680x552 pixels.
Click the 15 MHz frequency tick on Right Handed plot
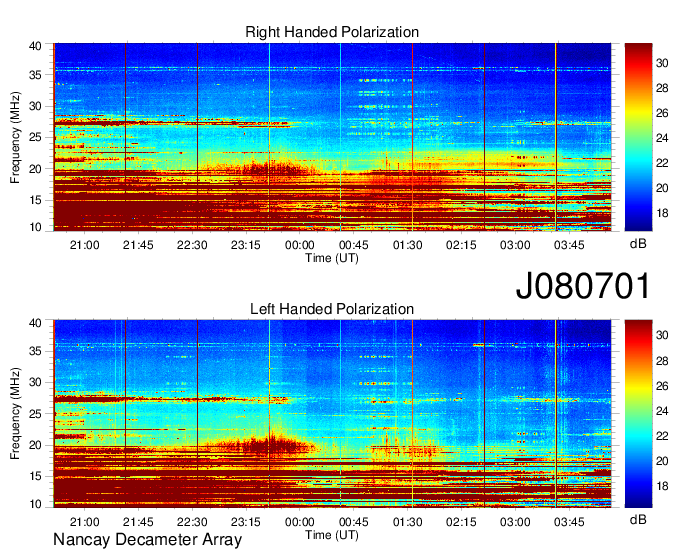[x=36, y=200]
